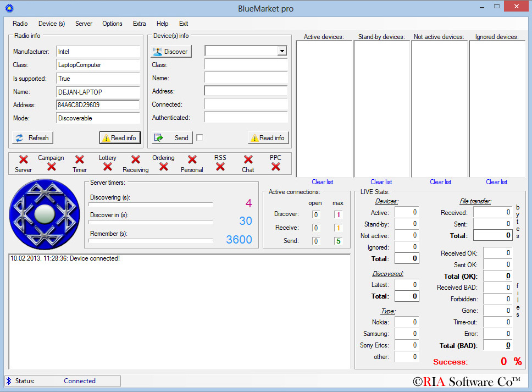Toggle the checkbox next to the Send button
The height and width of the screenshot is (392, 532).
click(201, 137)
